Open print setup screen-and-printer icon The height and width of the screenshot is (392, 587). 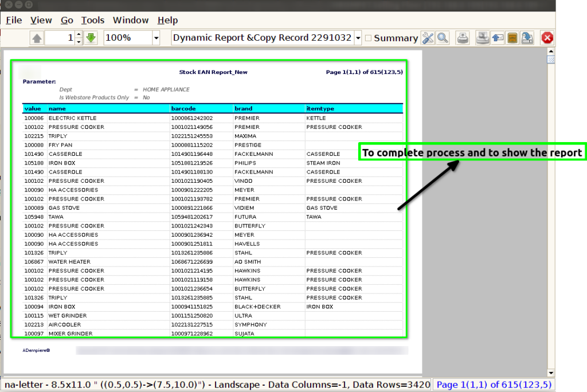[x=483, y=38]
